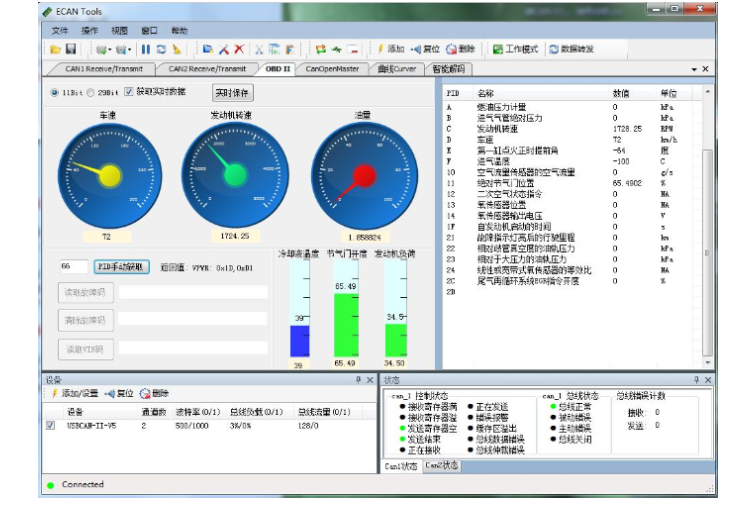Click the PID手动获取 button

pyautogui.click(x=122, y=267)
